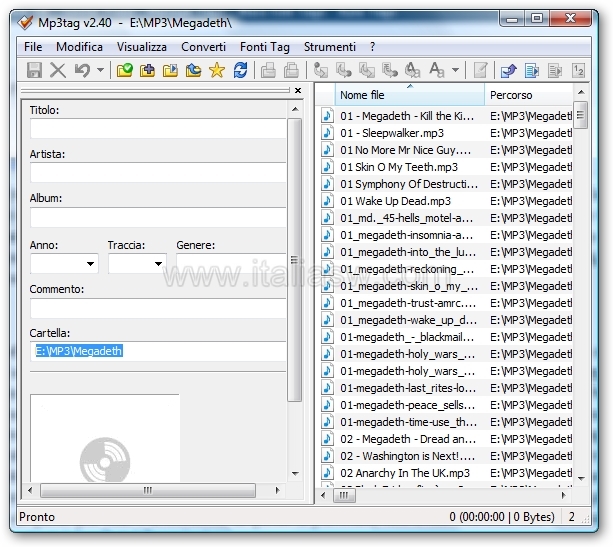The height and width of the screenshot is (547, 613).
Task: Click the greyed Extended tags notepad icon
Action: click(x=480, y=70)
